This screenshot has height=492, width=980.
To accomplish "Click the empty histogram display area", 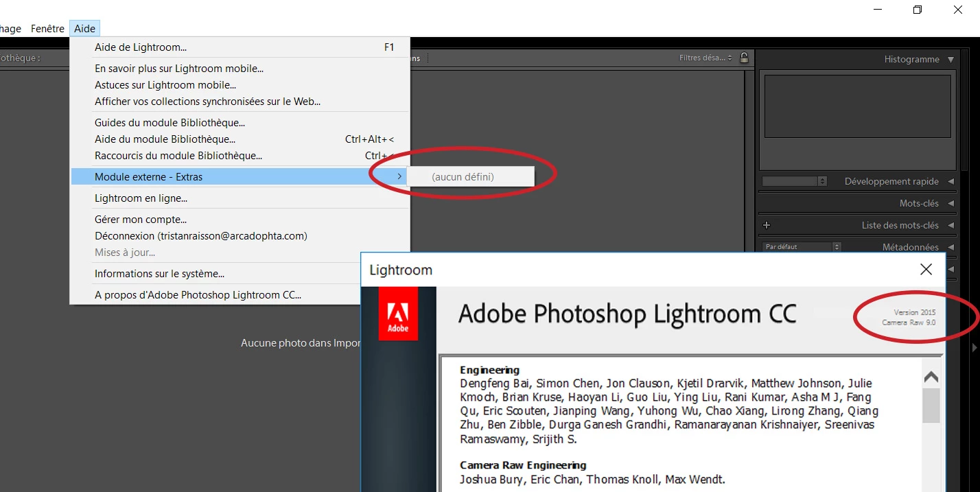I will click(x=858, y=106).
